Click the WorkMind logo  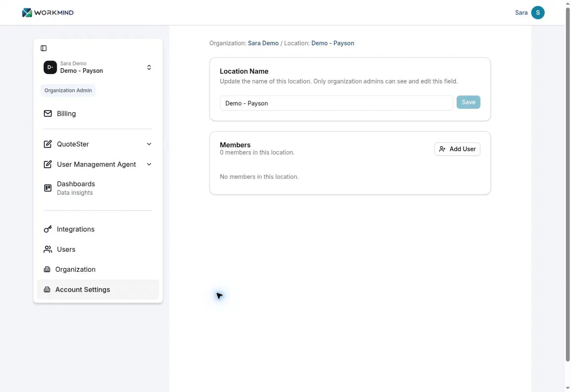[48, 13]
